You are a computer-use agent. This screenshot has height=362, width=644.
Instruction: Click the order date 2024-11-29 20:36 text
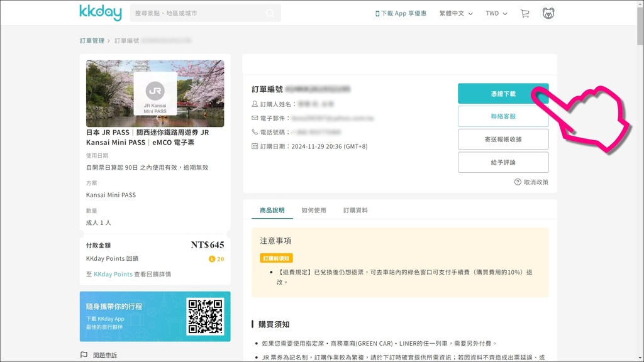pyautogui.click(x=330, y=146)
